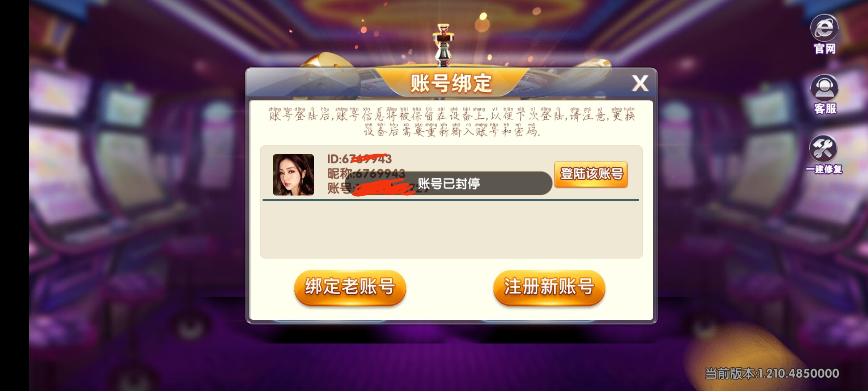Select the account avatar portrait

[293, 175]
